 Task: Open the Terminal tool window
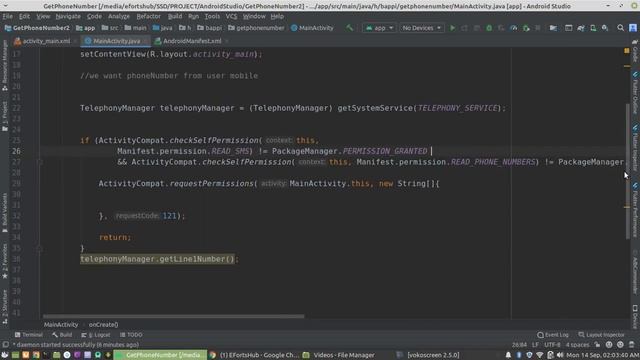coord(29,335)
